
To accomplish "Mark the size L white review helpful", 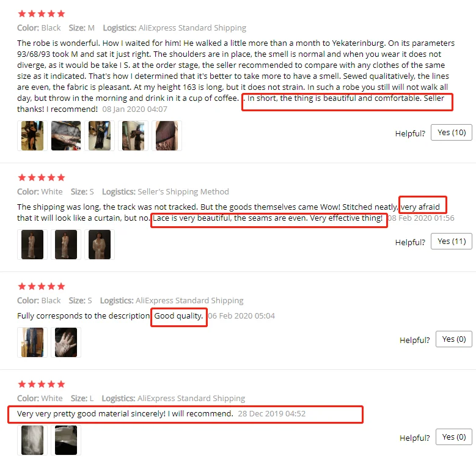I will click(x=454, y=437).
